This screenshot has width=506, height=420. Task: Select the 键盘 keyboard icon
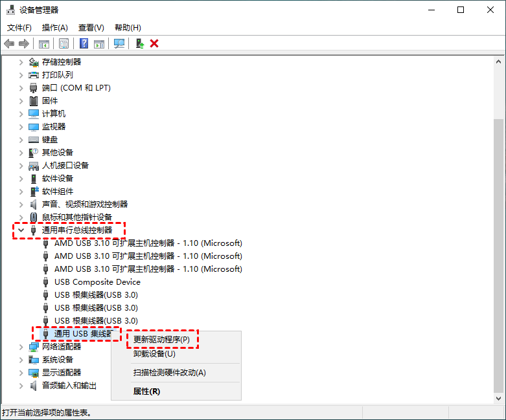click(34, 140)
